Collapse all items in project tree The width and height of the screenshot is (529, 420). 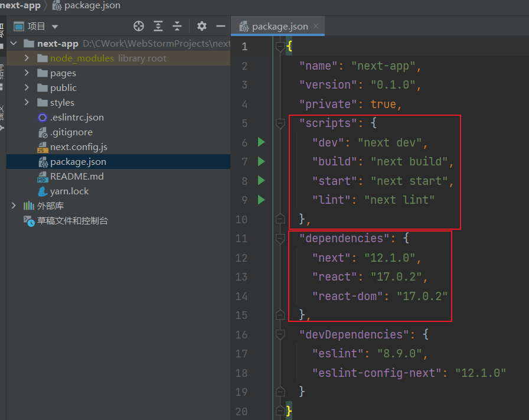(177, 26)
